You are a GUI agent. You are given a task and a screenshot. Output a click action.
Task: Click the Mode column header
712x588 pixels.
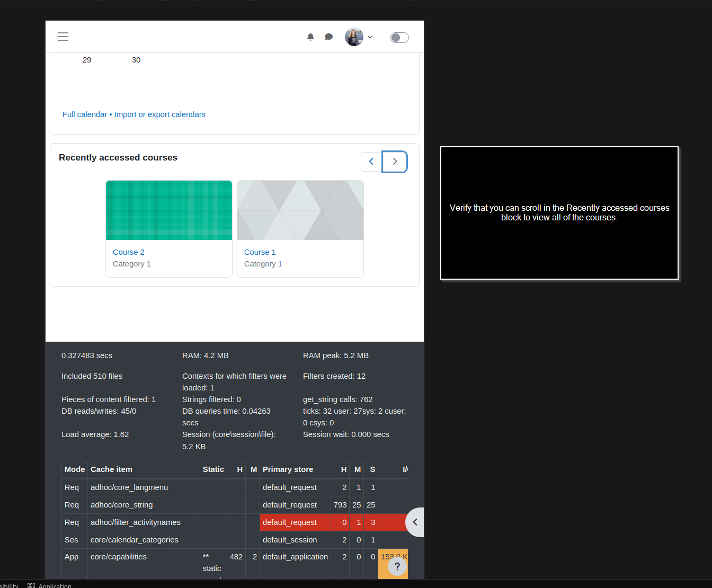75,469
